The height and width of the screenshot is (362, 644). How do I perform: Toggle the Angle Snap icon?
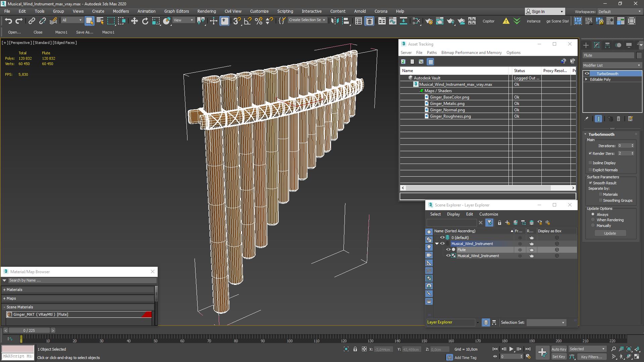(248, 21)
